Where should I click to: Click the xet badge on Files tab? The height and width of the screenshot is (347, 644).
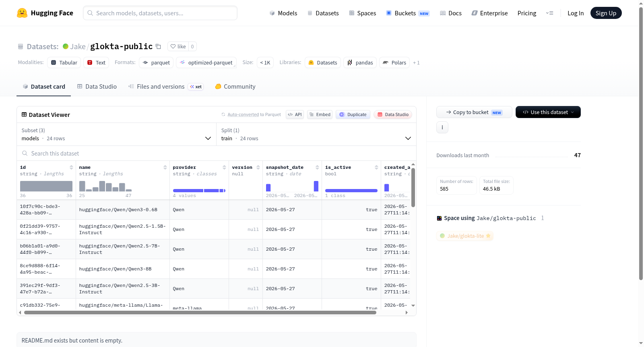[x=196, y=87]
